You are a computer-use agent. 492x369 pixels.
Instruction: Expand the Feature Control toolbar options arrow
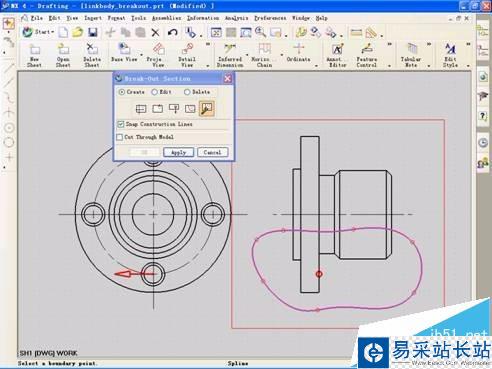pos(389,66)
